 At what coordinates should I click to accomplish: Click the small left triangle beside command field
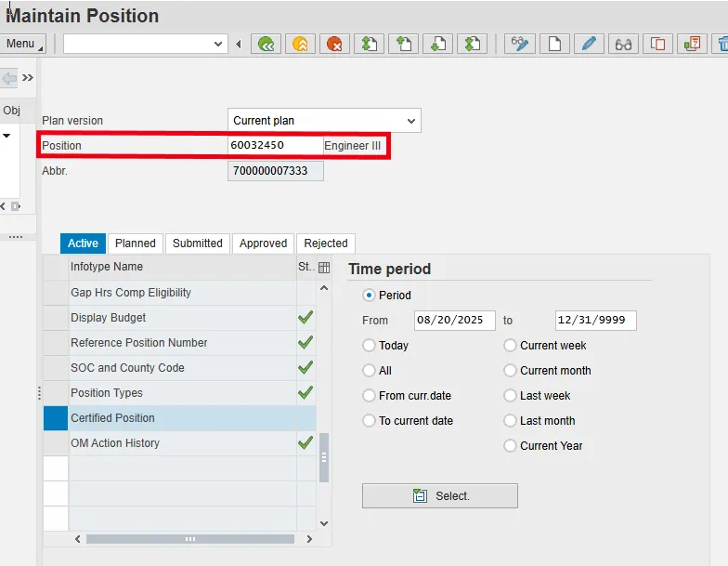click(238, 45)
